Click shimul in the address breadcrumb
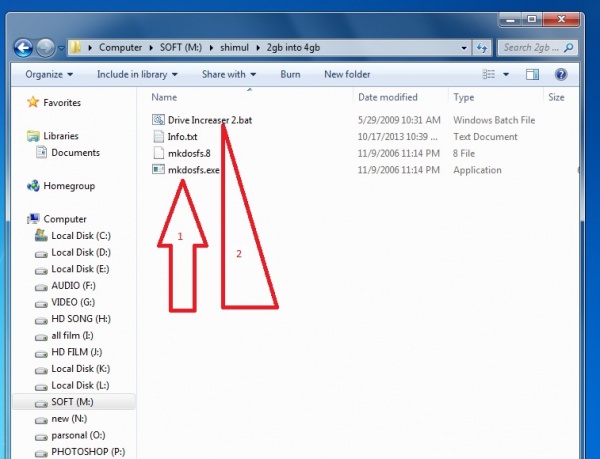This screenshot has height=459, width=600. [234, 47]
